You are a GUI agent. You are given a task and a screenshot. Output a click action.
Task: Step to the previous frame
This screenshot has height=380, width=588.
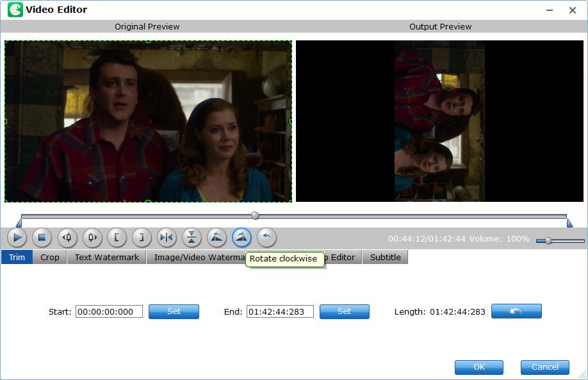coord(67,238)
